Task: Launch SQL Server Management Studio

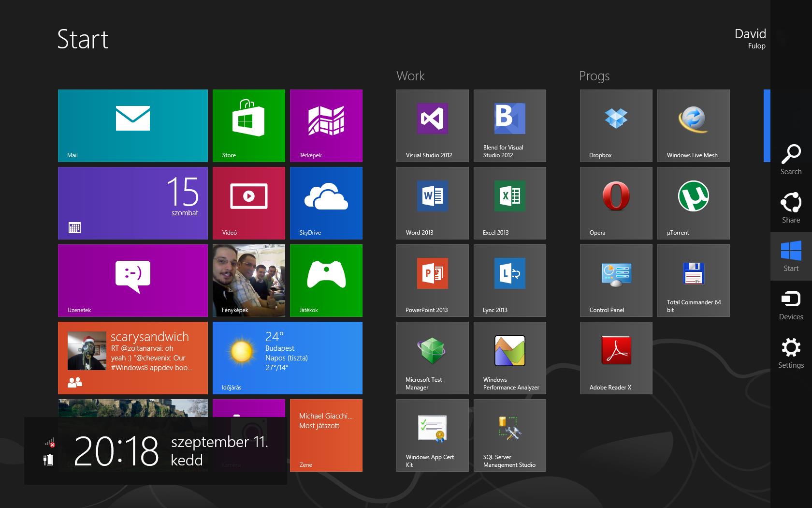Action: coord(510,435)
